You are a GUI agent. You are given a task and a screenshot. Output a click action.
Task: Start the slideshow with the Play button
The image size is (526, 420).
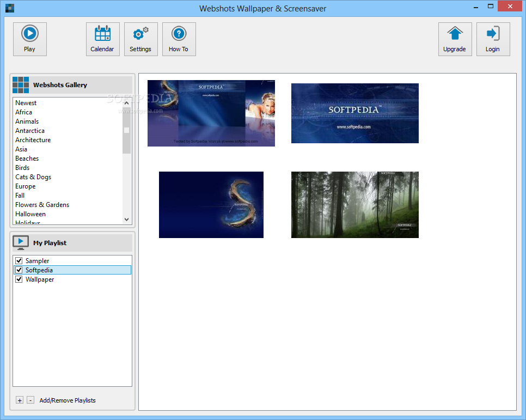30,39
